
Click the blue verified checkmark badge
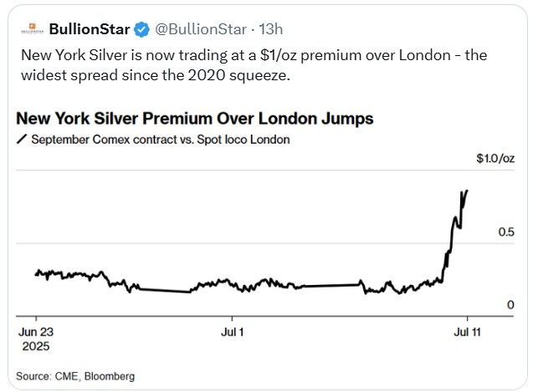pyautogui.click(x=141, y=29)
